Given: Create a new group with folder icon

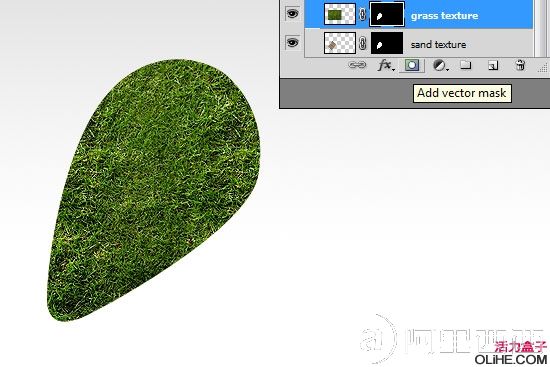Looking at the screenshot, I should (x=465, y=65).
